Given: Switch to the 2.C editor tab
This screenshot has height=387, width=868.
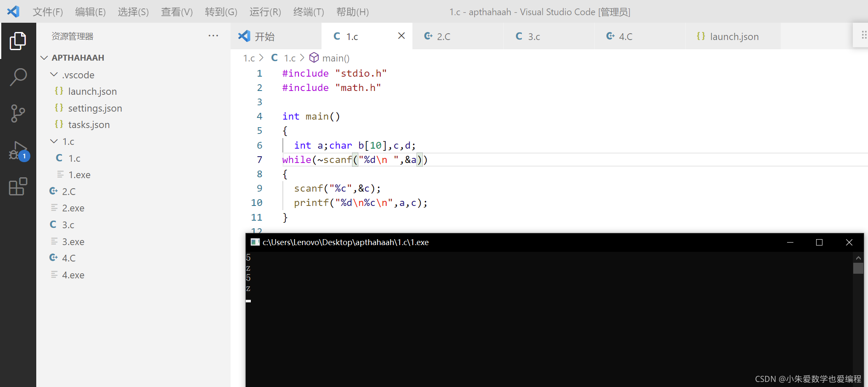Looking at the screenshot, I should (x=458, y=36).
